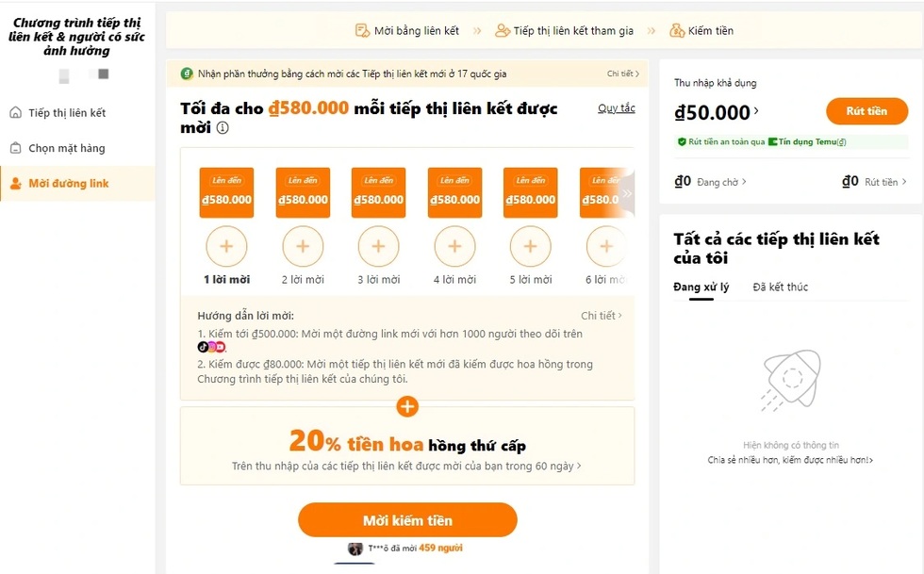This screenshot has height=574, width=924.
Task: Select the Kiếm tiền coin icon in breadcrumb
Action: click(677, 29)
